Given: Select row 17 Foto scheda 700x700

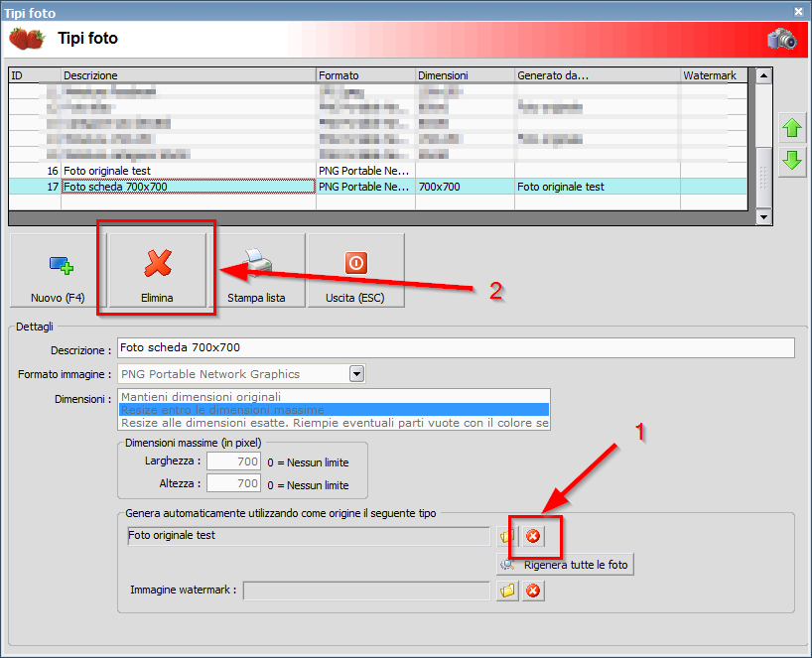Looking at the screenshot, I should 378,187.
